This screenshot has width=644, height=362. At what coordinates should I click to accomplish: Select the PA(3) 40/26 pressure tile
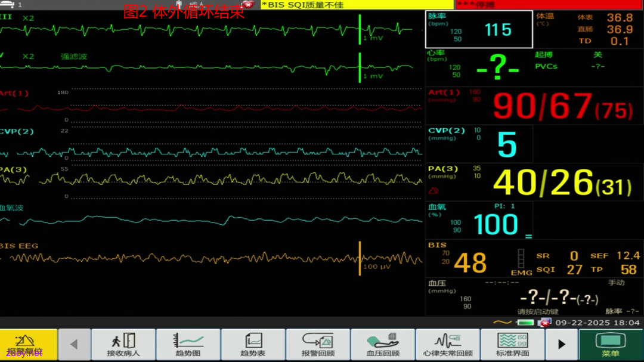click(x=534, y=182)
